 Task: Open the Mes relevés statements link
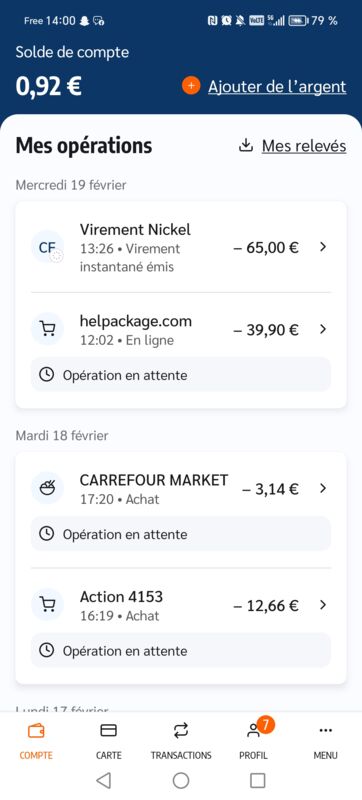304,146
